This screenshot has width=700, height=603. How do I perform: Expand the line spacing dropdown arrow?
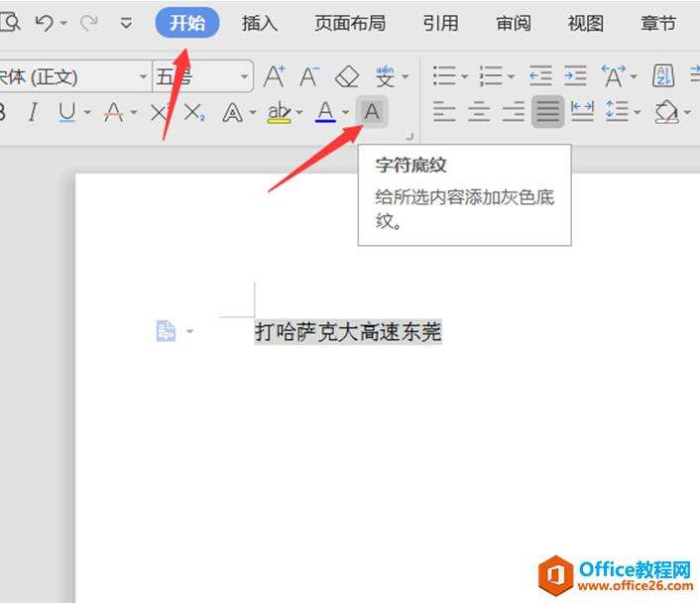coord(638,112)
